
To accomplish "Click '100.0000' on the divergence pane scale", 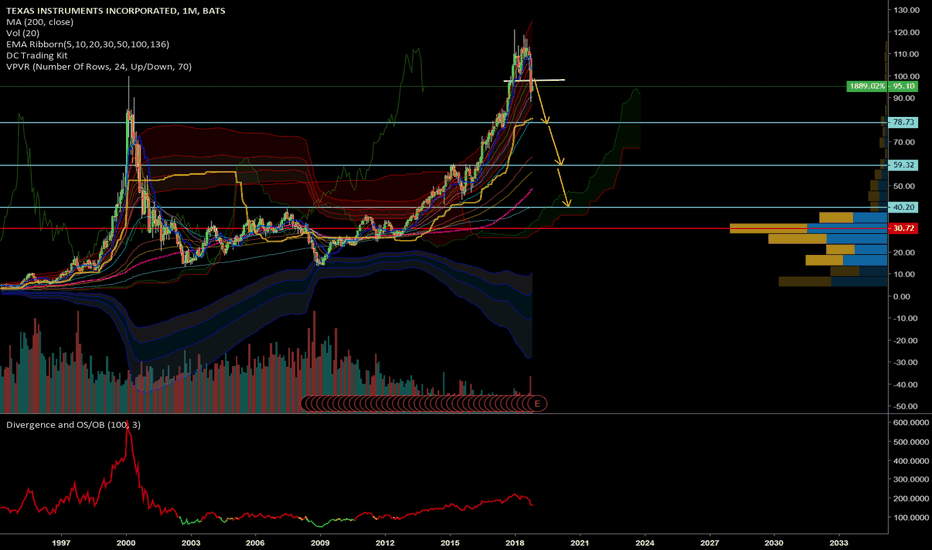I will [x=911, y=517].
